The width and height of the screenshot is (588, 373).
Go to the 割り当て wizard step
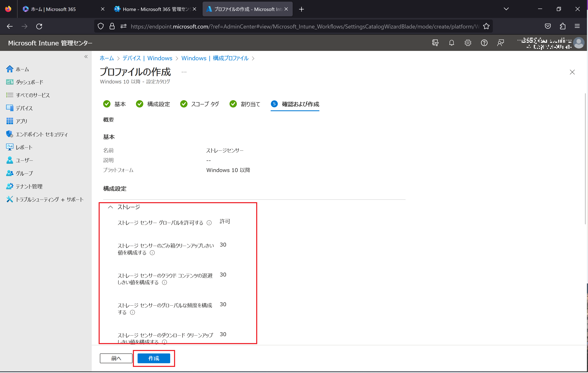pos(245,104)
